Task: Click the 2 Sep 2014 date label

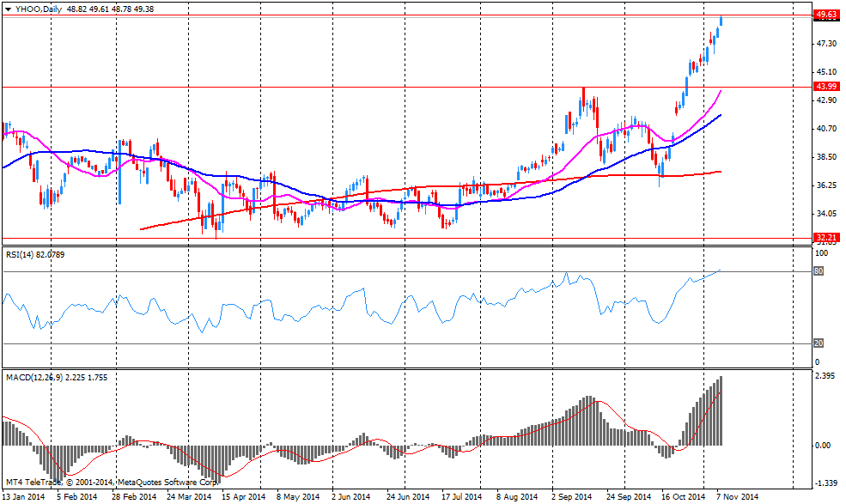Action: pyautogui.click(x=572, y=497)
